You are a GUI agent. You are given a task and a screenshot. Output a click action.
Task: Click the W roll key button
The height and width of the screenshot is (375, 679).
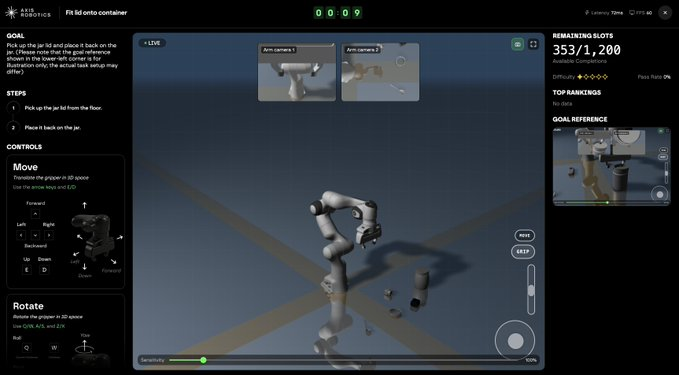(x=54, y=348)
